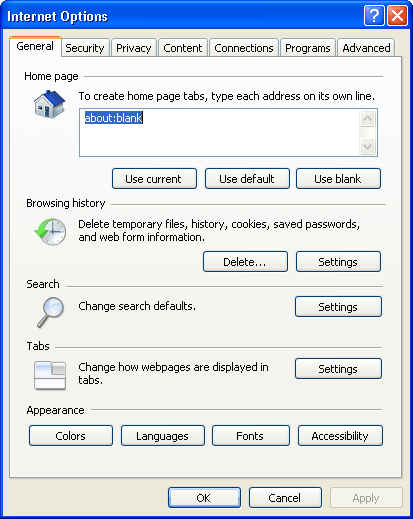Image resolution: width=413 pixels, height=519 pixels.
Task: Open Search defaults Settings
Action: pyautogui.click(x=338, y=306)
